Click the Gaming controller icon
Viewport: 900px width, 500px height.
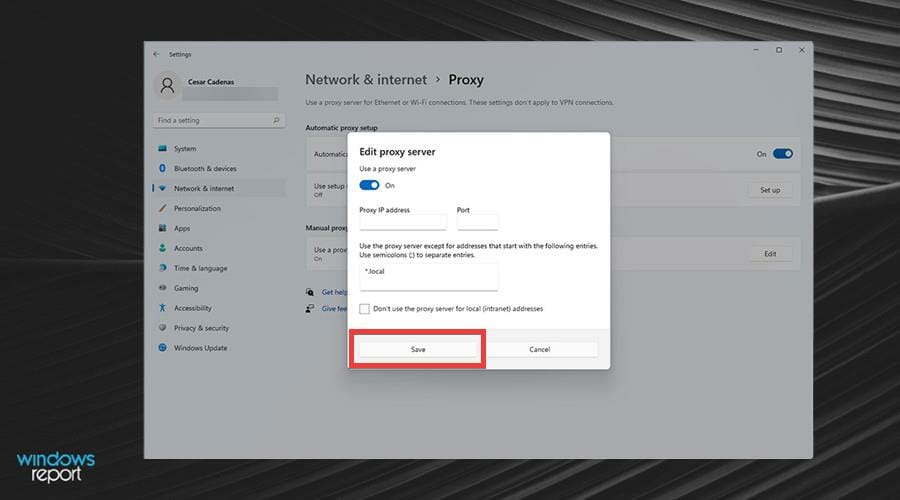(162, 288)
